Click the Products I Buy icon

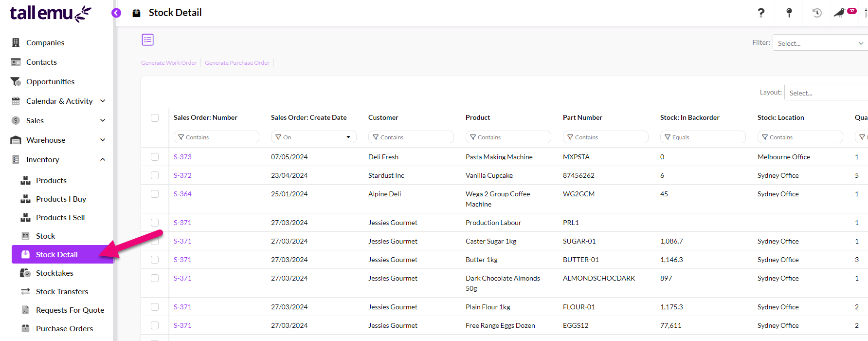25,199
